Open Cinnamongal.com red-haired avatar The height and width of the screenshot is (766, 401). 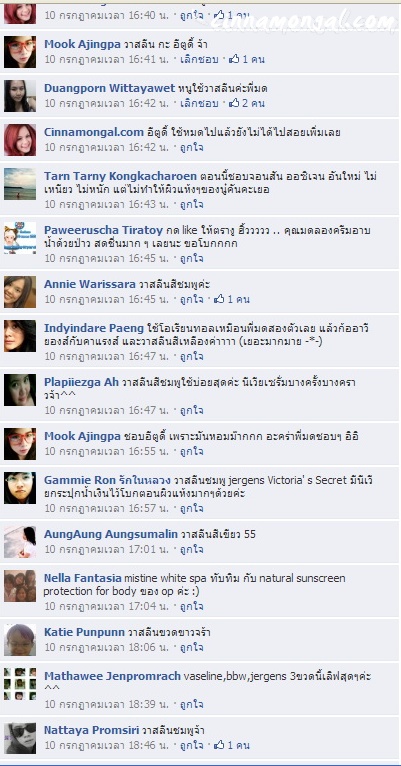(20, 140)
